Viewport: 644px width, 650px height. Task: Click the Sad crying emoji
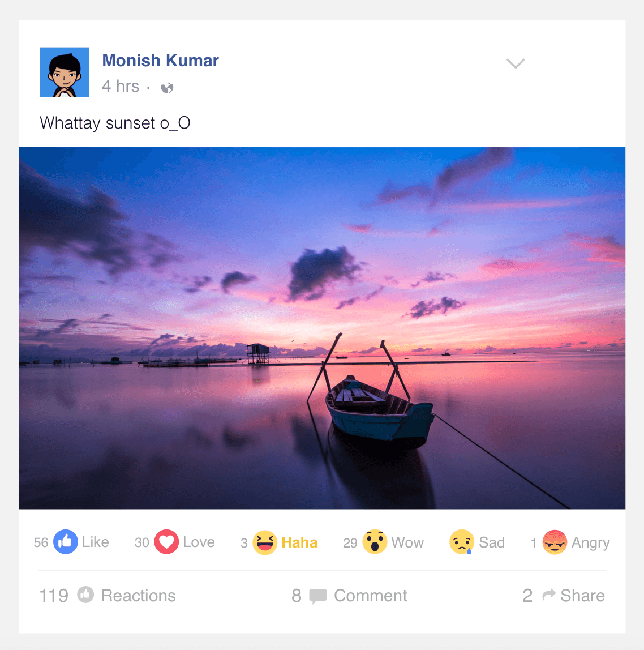click(x=462, y=542)
